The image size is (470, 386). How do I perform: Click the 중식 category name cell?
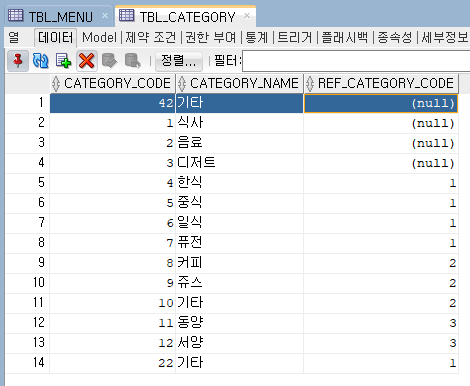[x=240, y=203]
